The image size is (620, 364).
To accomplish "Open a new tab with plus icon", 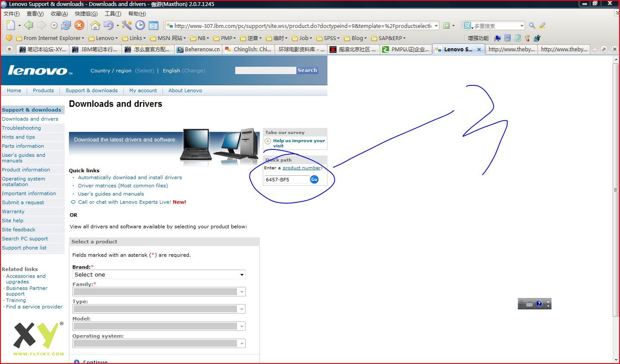I will [595, 49].
